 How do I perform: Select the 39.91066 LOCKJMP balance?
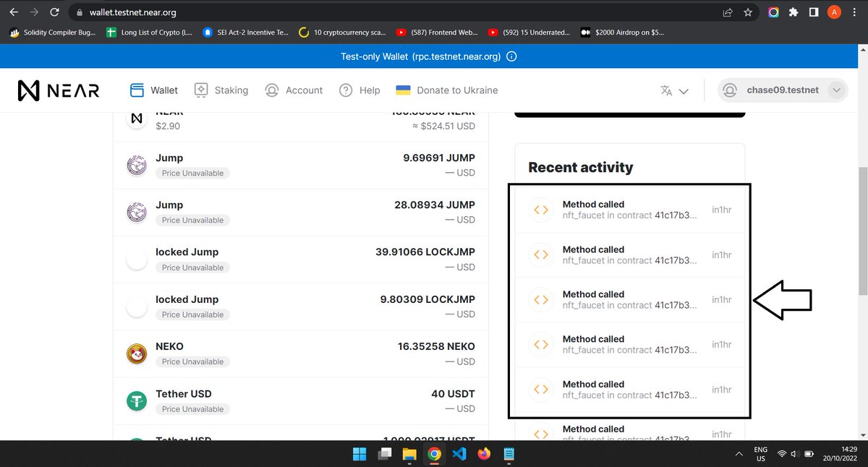coord(425,252)
